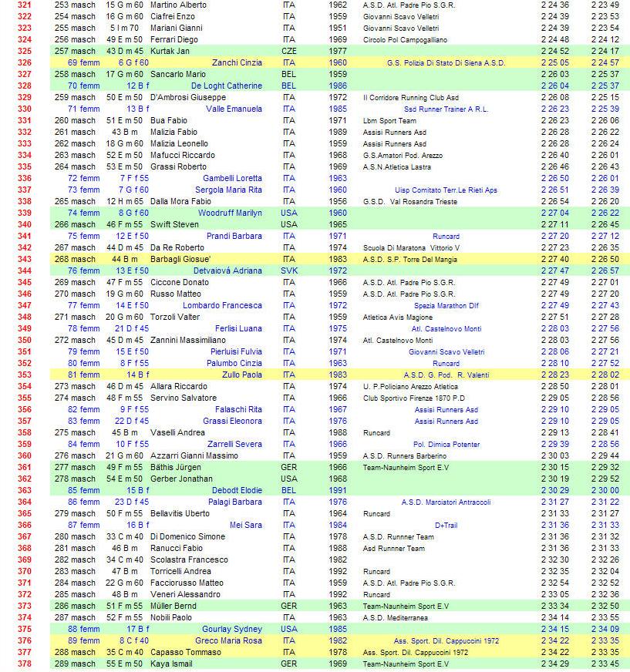
Task: Click the SVK country code
Action: 289,271
